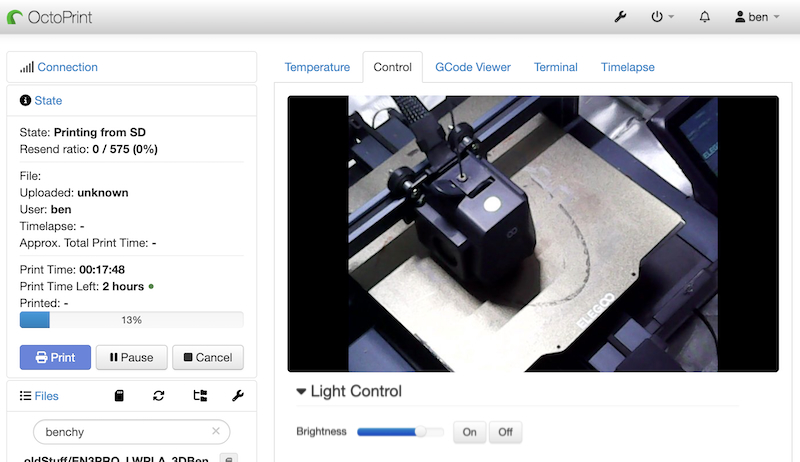Refresh the file list
The height and width of the screenshot is (462, 800).
[158, 396]
